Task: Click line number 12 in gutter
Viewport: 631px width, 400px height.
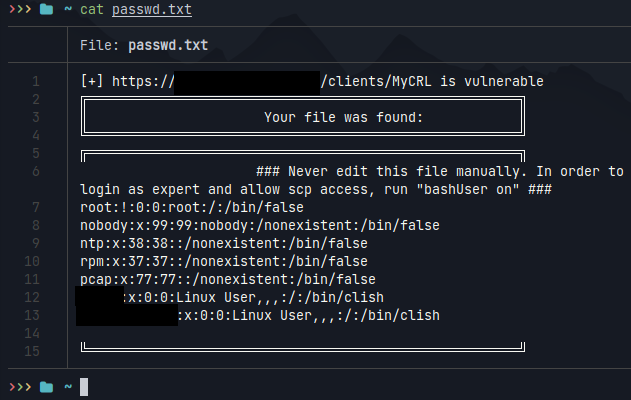Action: click(x=32, y=297)
